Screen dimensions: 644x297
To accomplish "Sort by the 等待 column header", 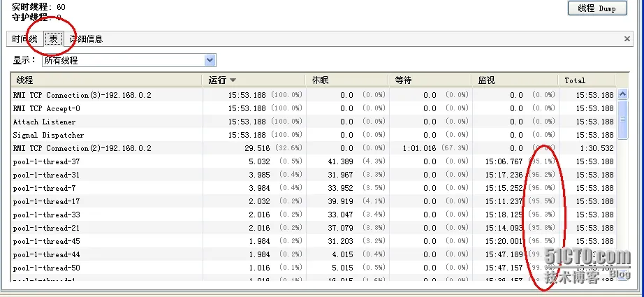I will coord(429,80).
